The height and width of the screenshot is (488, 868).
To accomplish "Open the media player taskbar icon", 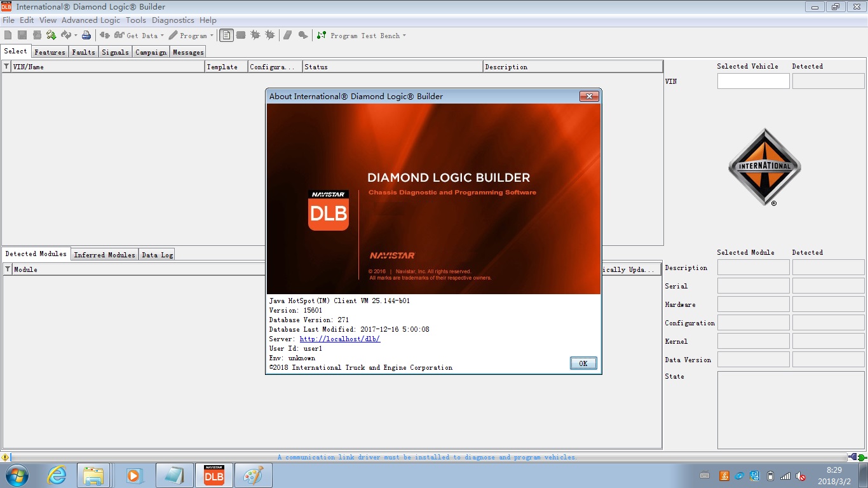I will point(133,475).
